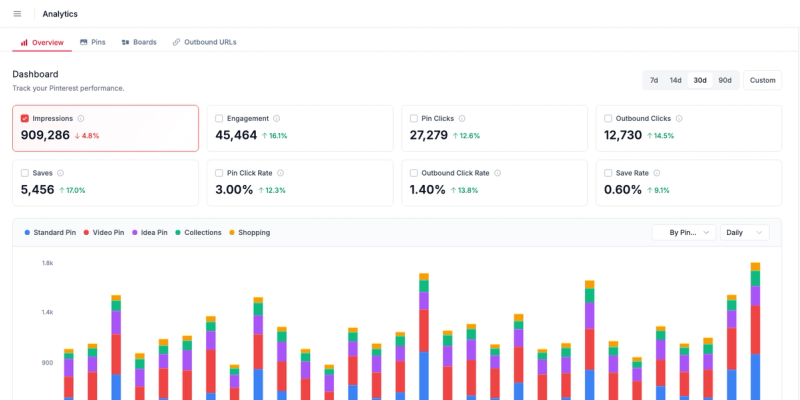Click the Pin Clicks value 27,279
Viewport: 800px width, 400px height.
(x=429, y=135)
